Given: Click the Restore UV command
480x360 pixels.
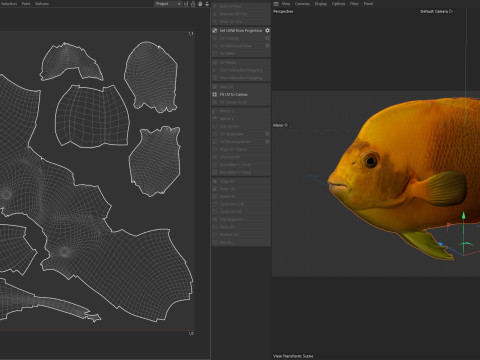Looking at the screenshot, I should (241, 235).
